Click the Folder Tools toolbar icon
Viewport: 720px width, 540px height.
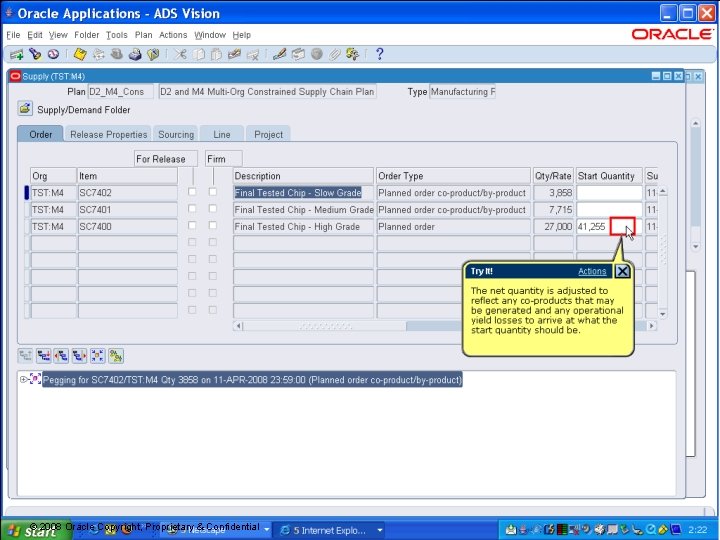pos(353,55)
